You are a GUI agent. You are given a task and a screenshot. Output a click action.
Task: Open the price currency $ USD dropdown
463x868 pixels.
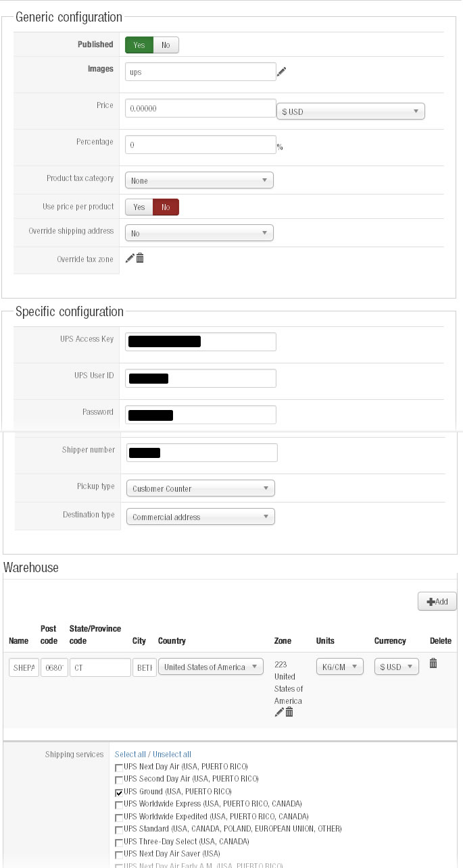pos(351,111)
